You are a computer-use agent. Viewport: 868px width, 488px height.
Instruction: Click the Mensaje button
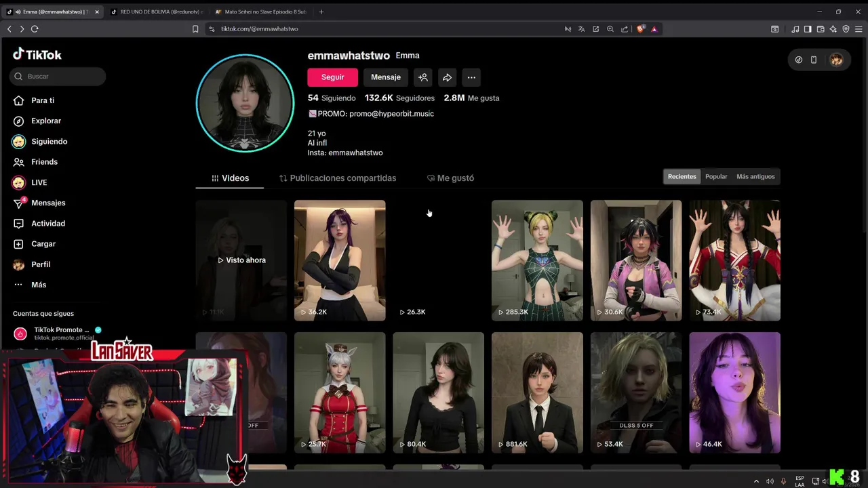(x=386, y=77)
